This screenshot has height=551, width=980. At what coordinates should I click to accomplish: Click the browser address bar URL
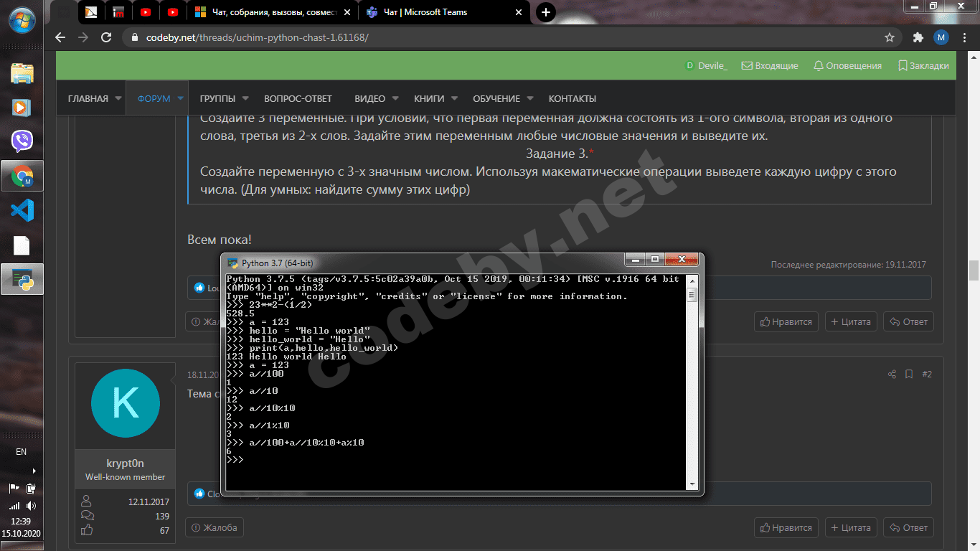coord(258,37)
